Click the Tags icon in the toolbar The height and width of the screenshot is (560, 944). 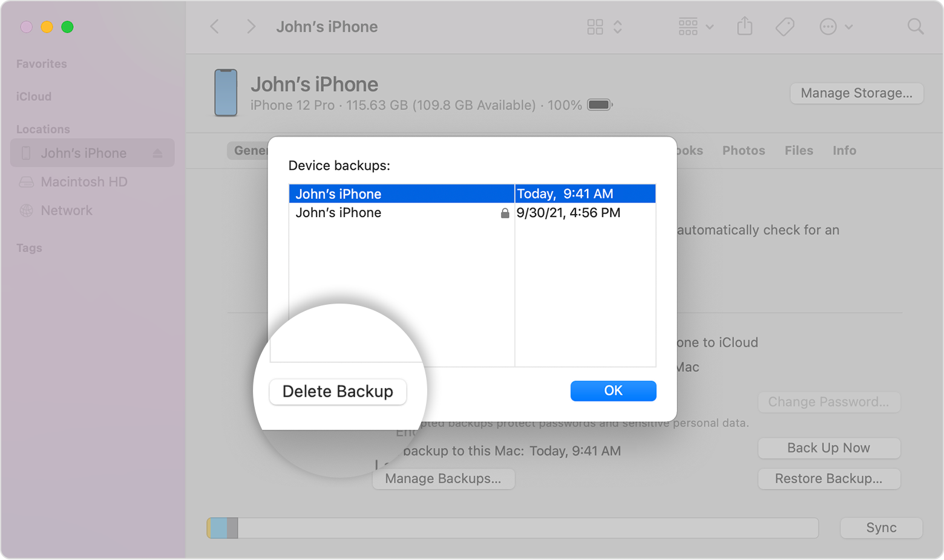[x=784, y=27]
